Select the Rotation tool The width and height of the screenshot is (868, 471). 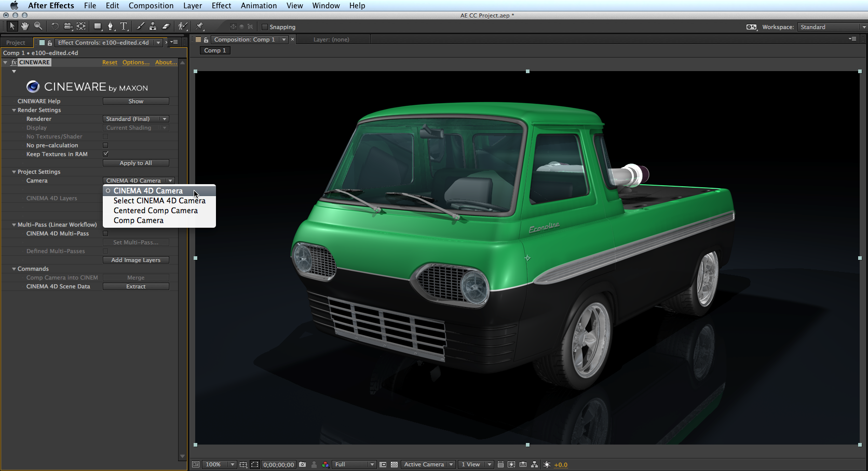coord(55,26)
